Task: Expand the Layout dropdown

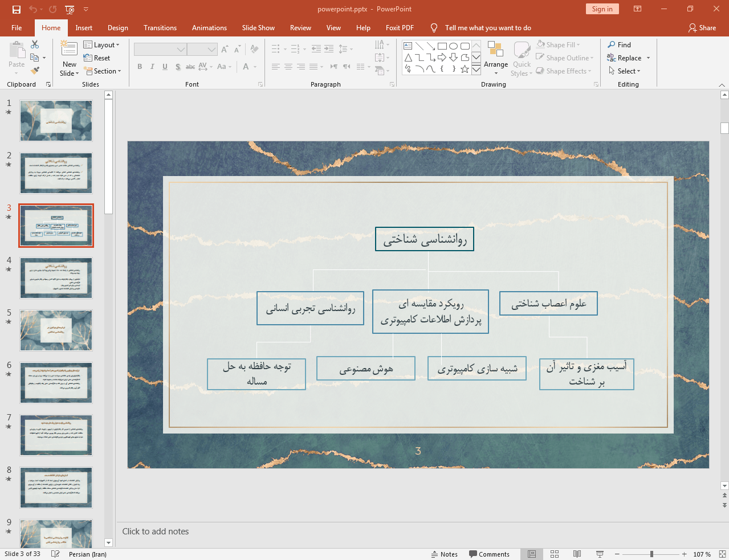Action: tap(101, 45)
